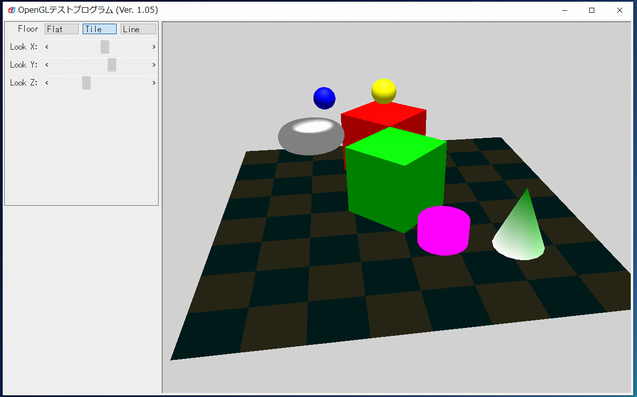The image size is (637, 397).
Task: Click the application icon in title bar
Action: coord(11,10)
